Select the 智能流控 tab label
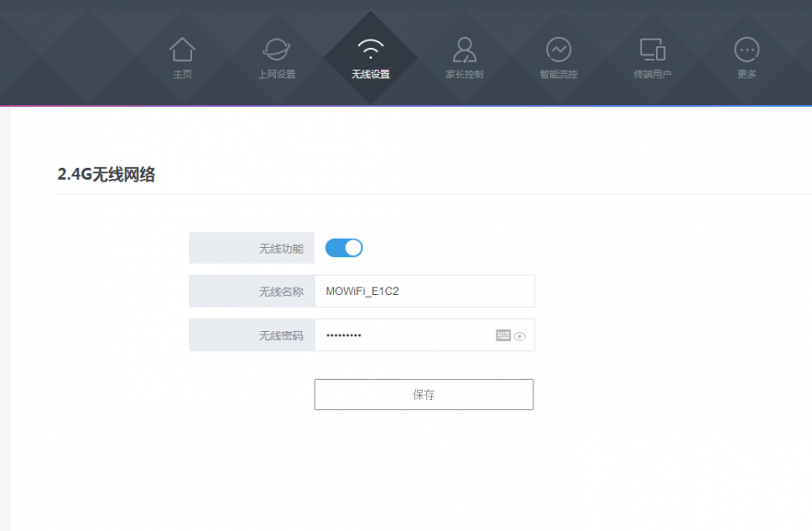The height and width of the screenshot is (531, 812). [558, 75]
